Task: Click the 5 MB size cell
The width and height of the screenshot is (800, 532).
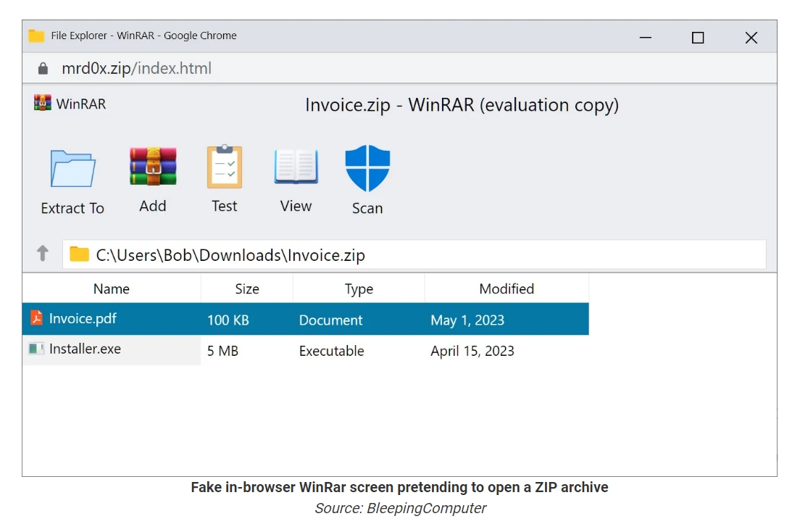Action: point(222,351)
